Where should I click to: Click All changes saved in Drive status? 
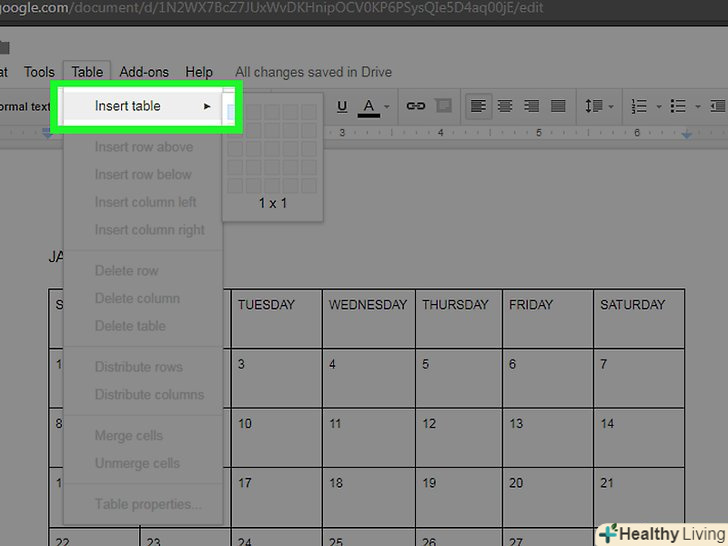click(313, 72)
